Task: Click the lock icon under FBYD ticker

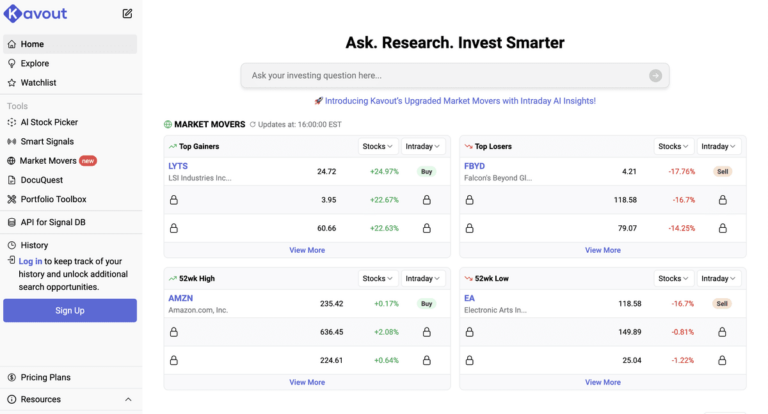Action: tap(469, 200)
